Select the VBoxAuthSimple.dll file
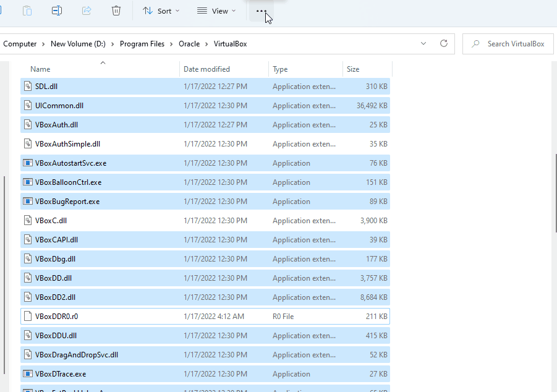 (x=67, y=144)
